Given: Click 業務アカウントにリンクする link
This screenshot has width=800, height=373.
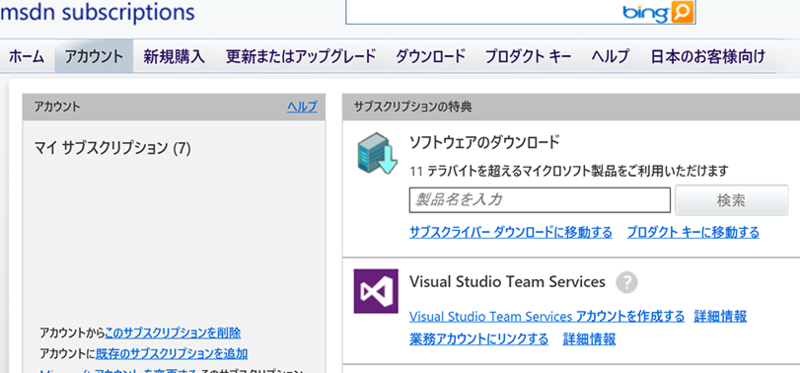Looking at the screenshot, I should 479,339.
